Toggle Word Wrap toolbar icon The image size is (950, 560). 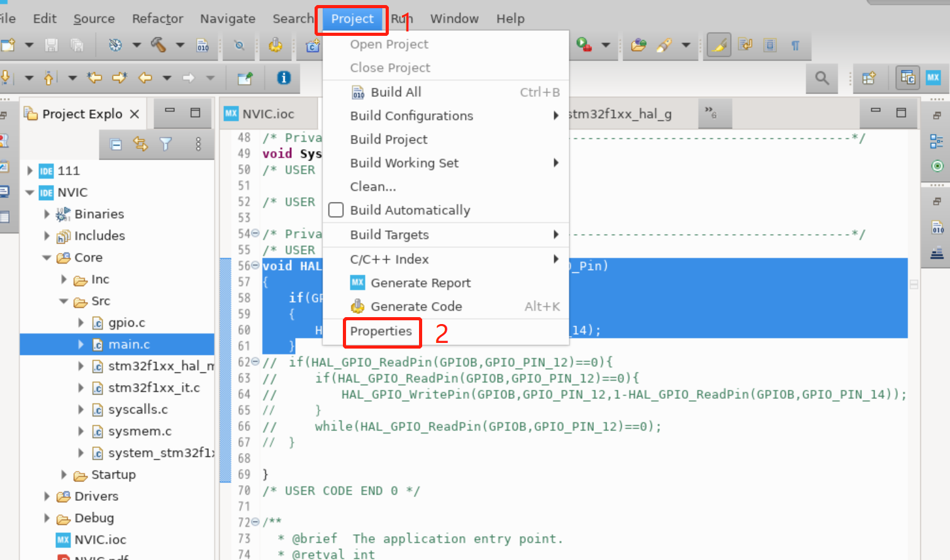[746, 45]
